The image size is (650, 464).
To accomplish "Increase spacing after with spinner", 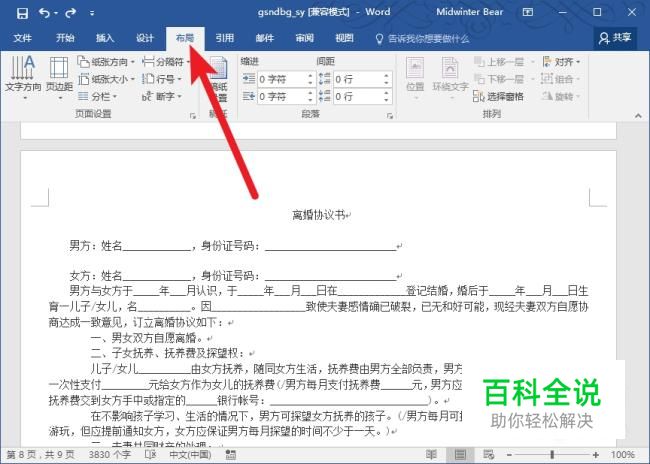I will 386,93.
